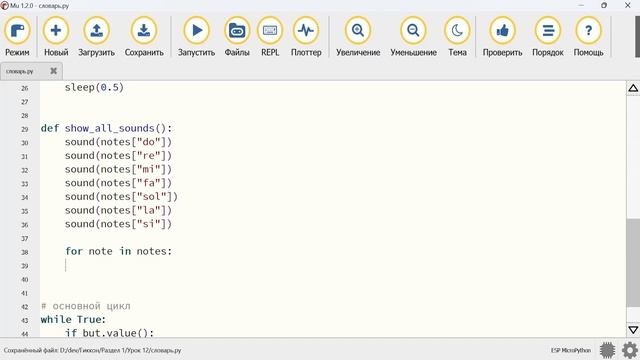This screenshot has width=640, height=360.
Task: Click the for note in notes line
Action: click(118, 251)
